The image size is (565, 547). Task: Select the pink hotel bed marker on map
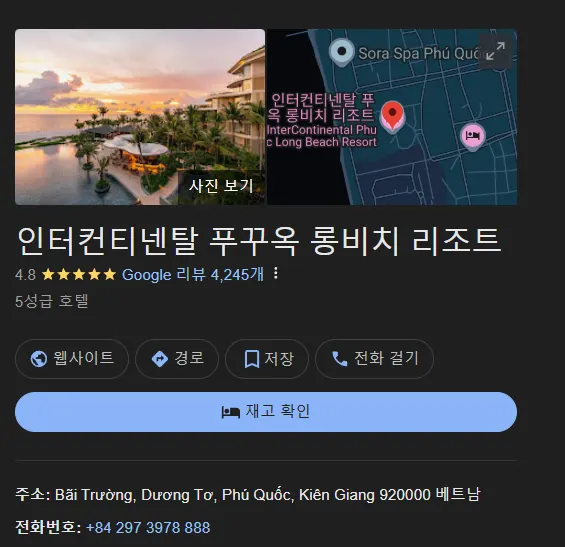coord(473,136)
